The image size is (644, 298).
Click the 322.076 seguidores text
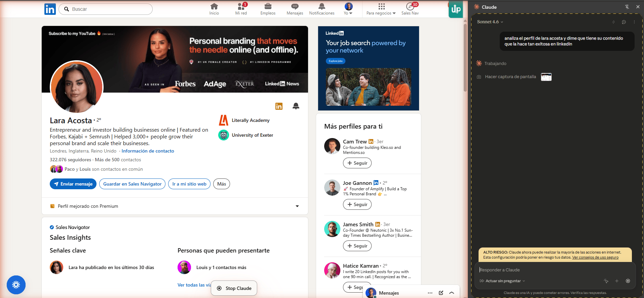click(71, 160)
